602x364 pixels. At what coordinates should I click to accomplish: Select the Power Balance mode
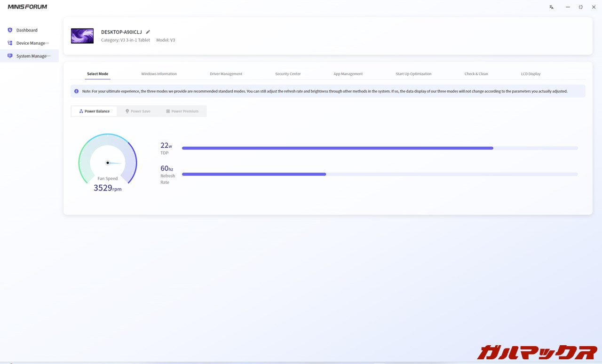click(94, 111)
